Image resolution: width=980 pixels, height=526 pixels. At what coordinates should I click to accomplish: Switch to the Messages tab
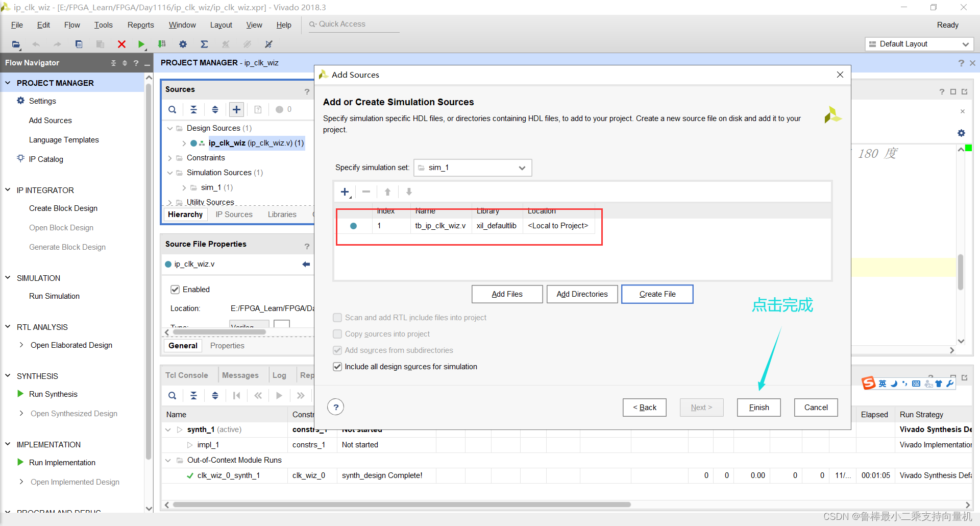pos(240,375)
